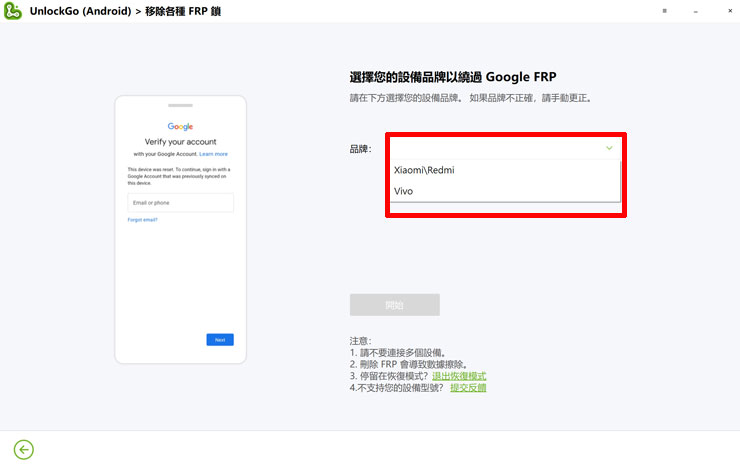Close the UnlockGo window
Screen dimensions: 740x464
730,11
